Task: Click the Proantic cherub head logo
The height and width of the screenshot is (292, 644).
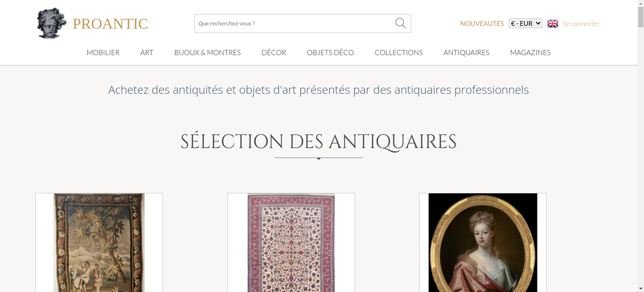Action: 51,23
